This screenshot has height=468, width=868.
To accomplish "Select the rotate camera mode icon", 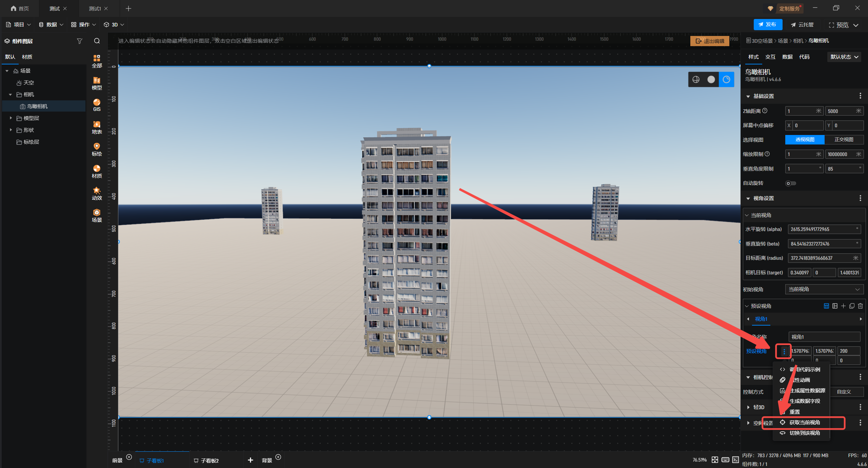I will (726, 79).
